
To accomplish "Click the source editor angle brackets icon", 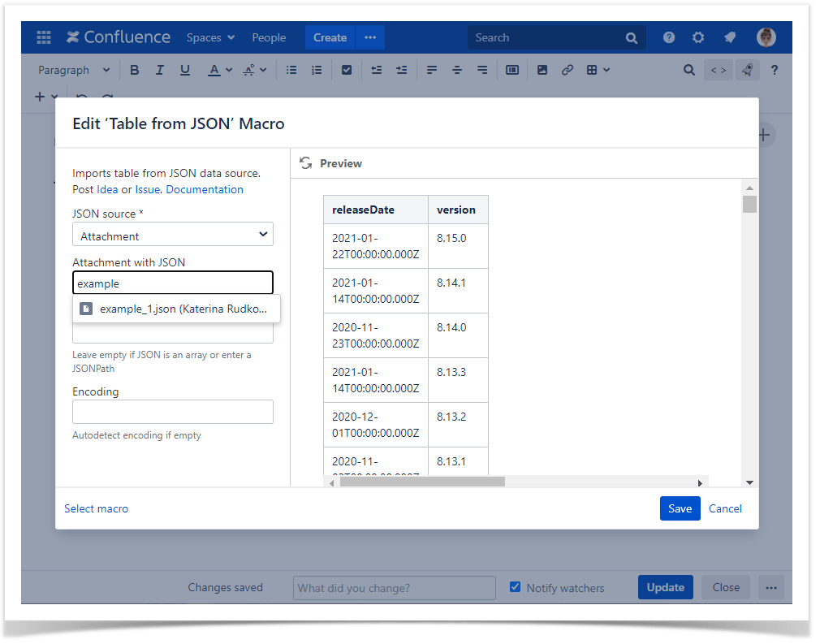I will (x=719, y=70).
